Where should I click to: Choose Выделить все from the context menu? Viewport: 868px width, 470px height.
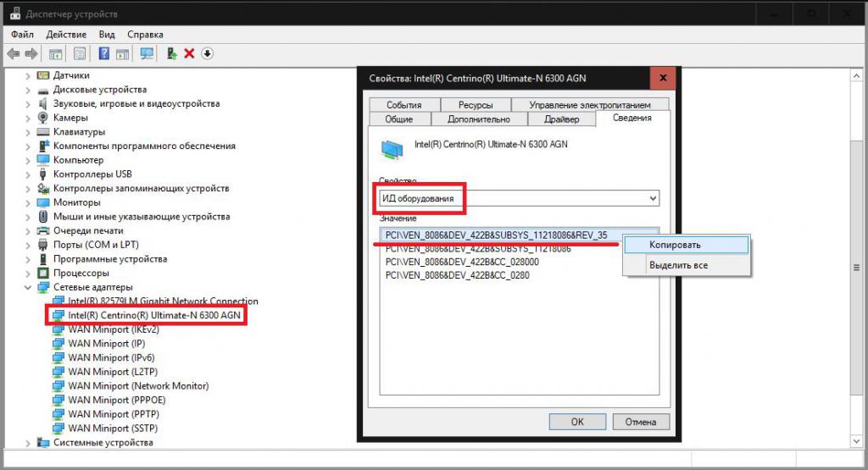click(x=687, y=265)
